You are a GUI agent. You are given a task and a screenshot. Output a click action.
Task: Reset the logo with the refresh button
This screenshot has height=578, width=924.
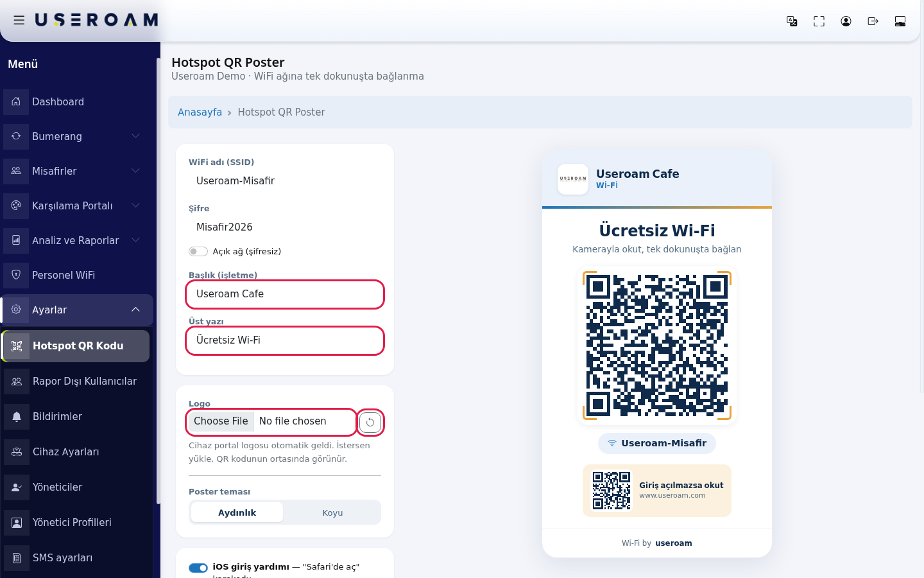[370, 422]
